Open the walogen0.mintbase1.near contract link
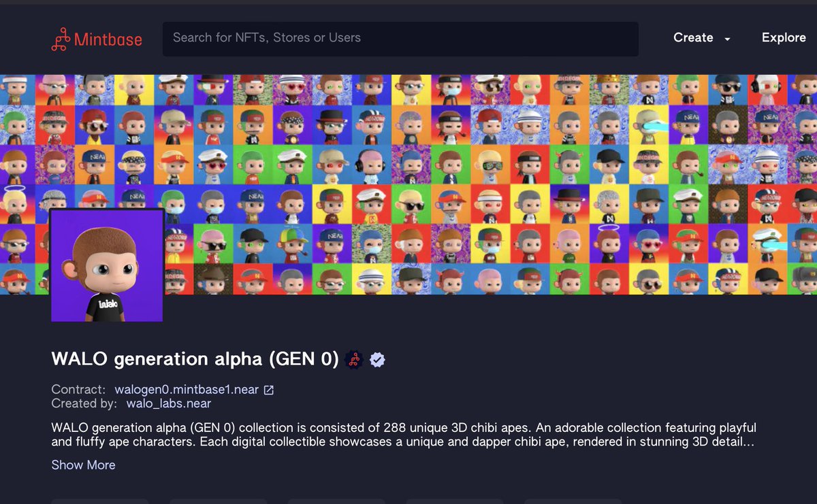Viewport: 817px width, 504px height. (185, 389)
